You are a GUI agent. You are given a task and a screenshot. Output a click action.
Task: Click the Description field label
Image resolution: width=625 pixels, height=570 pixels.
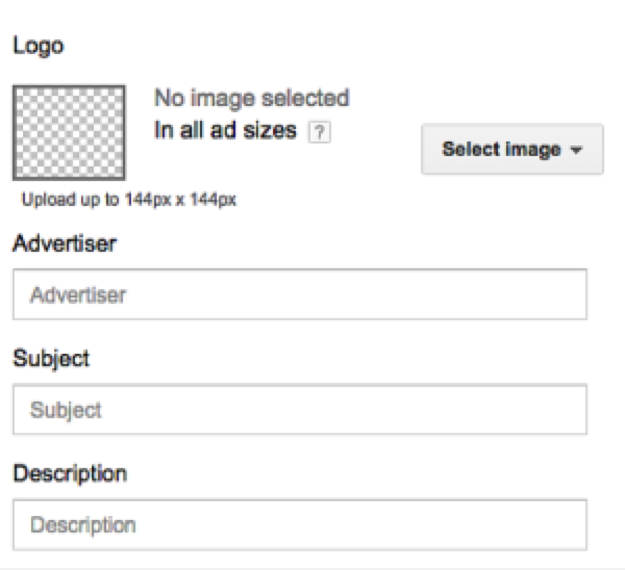(69, 473)
